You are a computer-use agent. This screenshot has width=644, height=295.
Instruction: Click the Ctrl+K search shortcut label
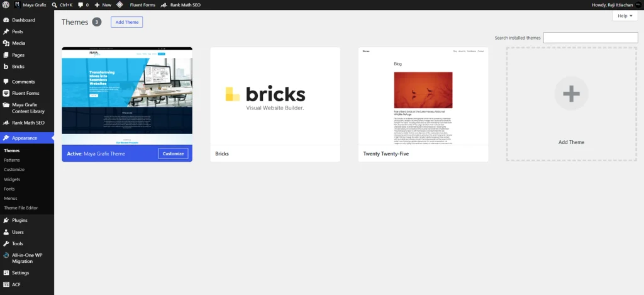[x=65, y=5]
